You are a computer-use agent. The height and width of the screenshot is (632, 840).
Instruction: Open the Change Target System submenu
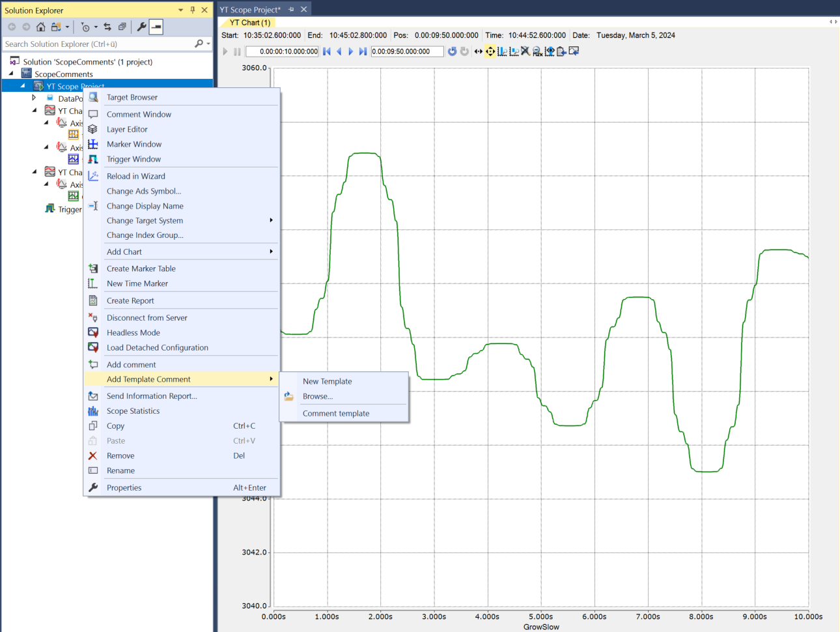[x=182, y=220]
